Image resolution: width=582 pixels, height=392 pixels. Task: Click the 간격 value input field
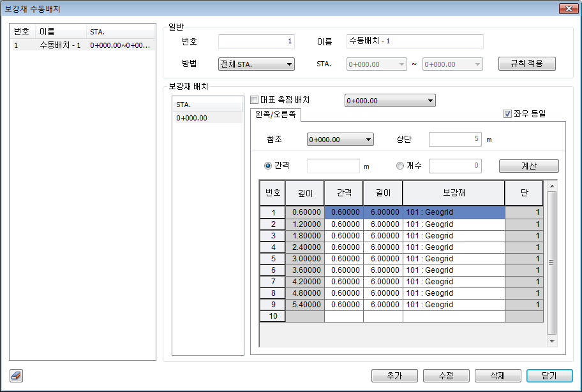tap(333, 166)
